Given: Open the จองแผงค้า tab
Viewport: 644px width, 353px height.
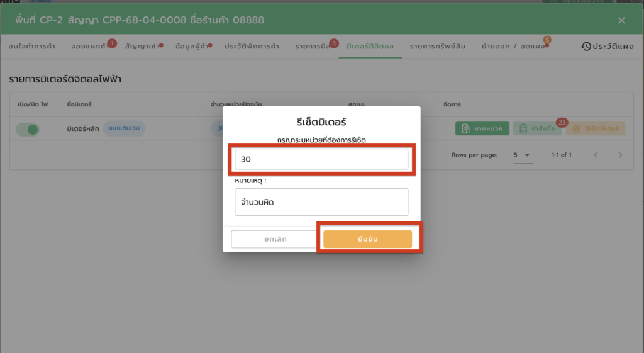Looking at the screenshot, I should [x=89, y=47].
